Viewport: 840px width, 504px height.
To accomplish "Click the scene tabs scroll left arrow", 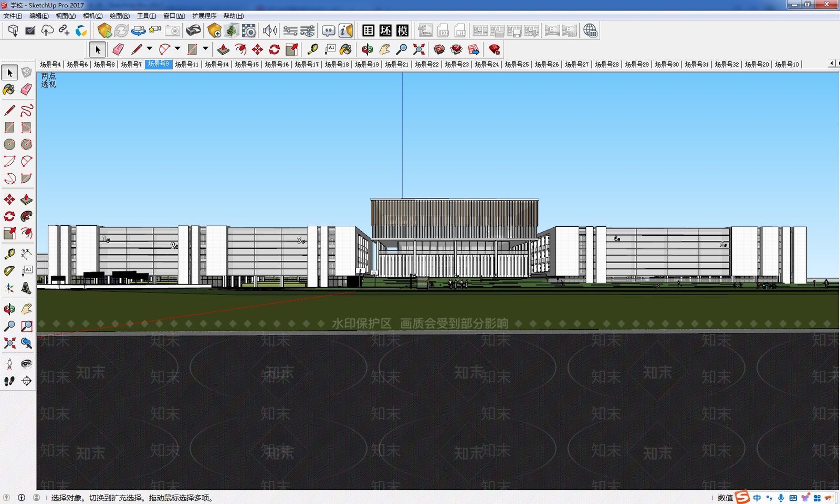I will [832, 64].
